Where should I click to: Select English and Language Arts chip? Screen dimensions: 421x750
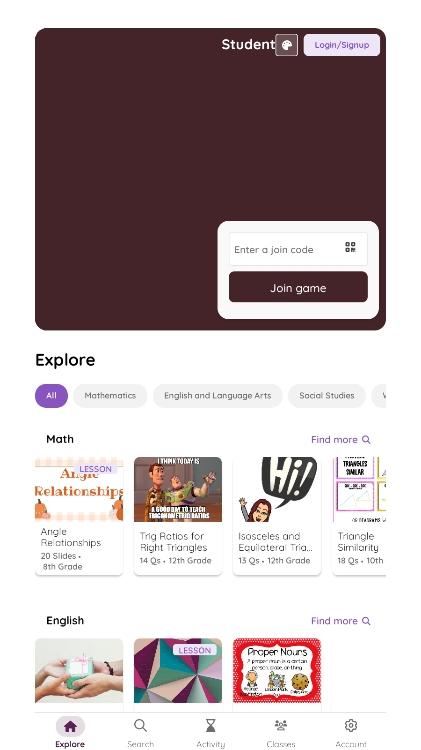pyautogui.click(x=218, y=396)
